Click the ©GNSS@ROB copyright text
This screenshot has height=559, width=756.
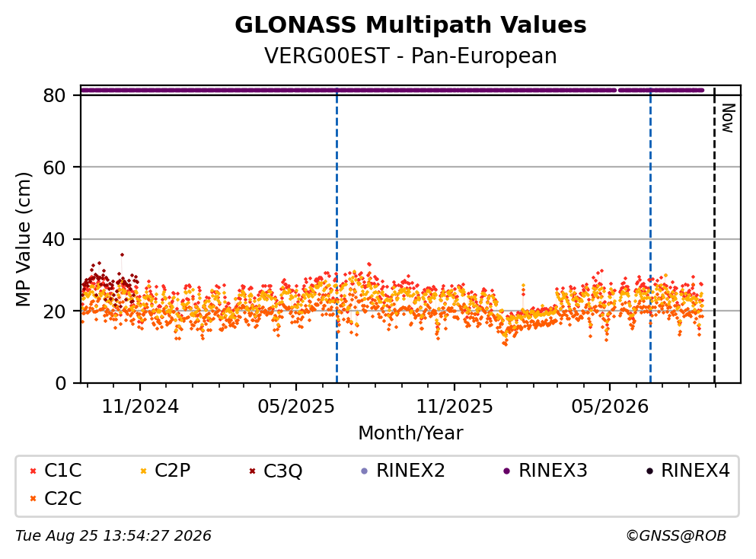coord(676,536)
